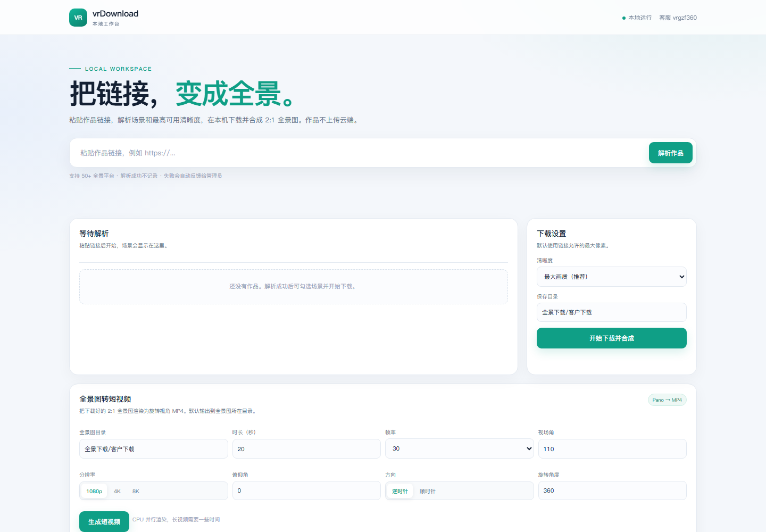Edit the 全景图目录 path field
This screenshot has width=766, height=532.
154,449
